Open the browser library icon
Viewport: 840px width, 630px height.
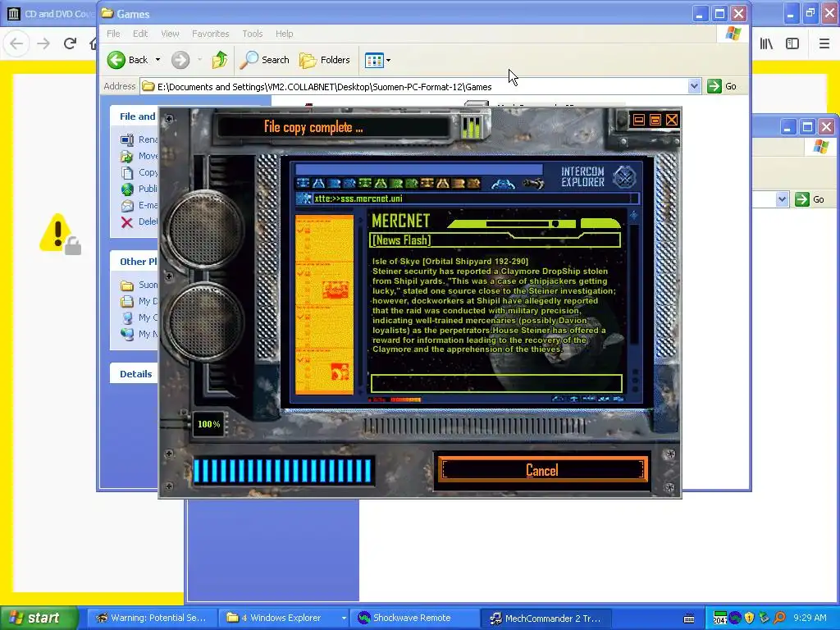[x=766, y=43]
